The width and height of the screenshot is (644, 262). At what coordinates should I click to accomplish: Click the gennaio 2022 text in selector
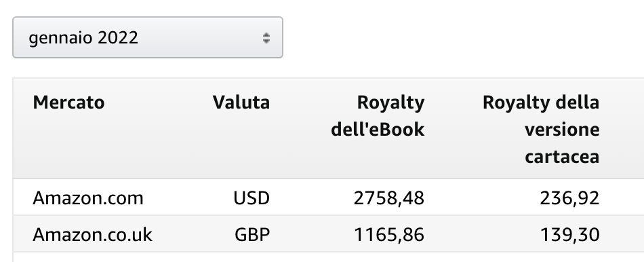(x=83, y=38)
